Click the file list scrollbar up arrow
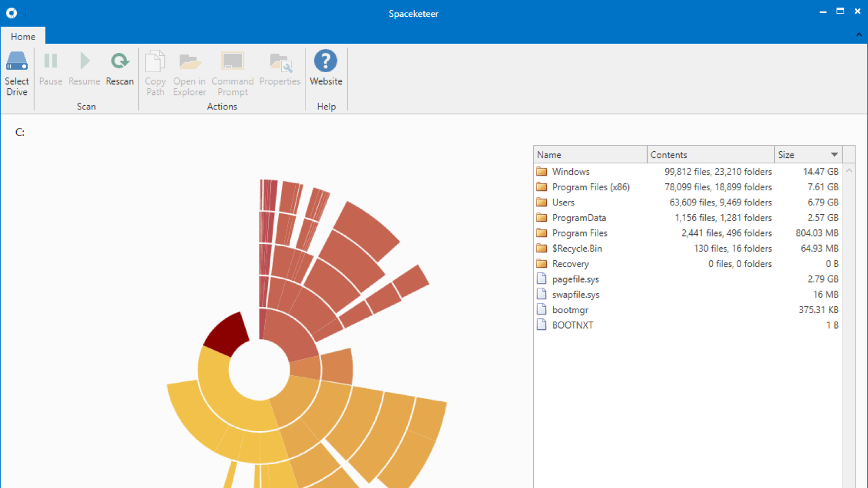This screenshot has width=868, height=488. click(849, 171)
